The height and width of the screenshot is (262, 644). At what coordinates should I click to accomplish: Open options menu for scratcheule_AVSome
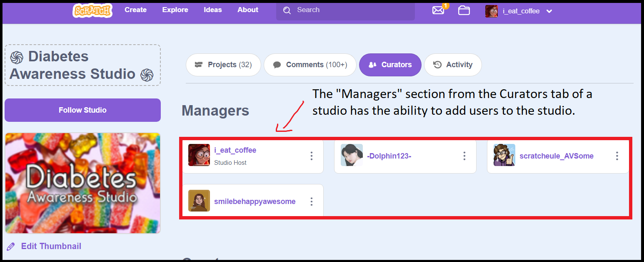617,156
